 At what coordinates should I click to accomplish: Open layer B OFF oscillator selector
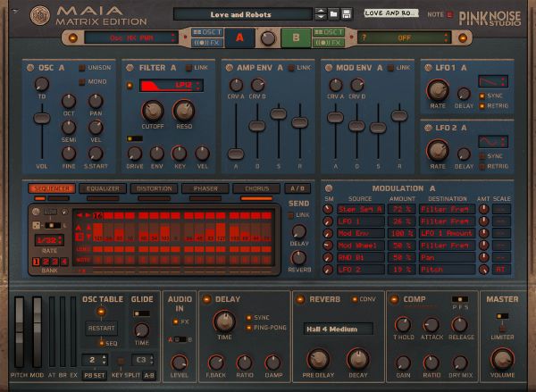click(405, 38)
